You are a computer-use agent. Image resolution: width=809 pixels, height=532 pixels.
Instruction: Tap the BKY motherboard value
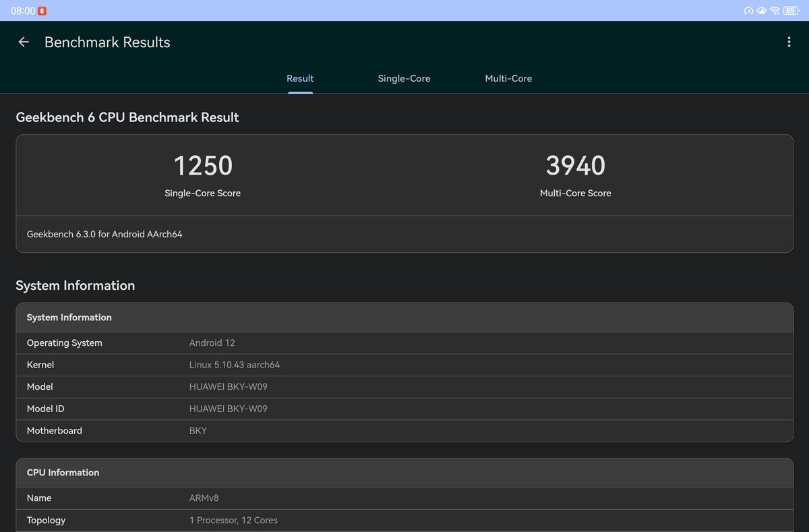[198, 430]
